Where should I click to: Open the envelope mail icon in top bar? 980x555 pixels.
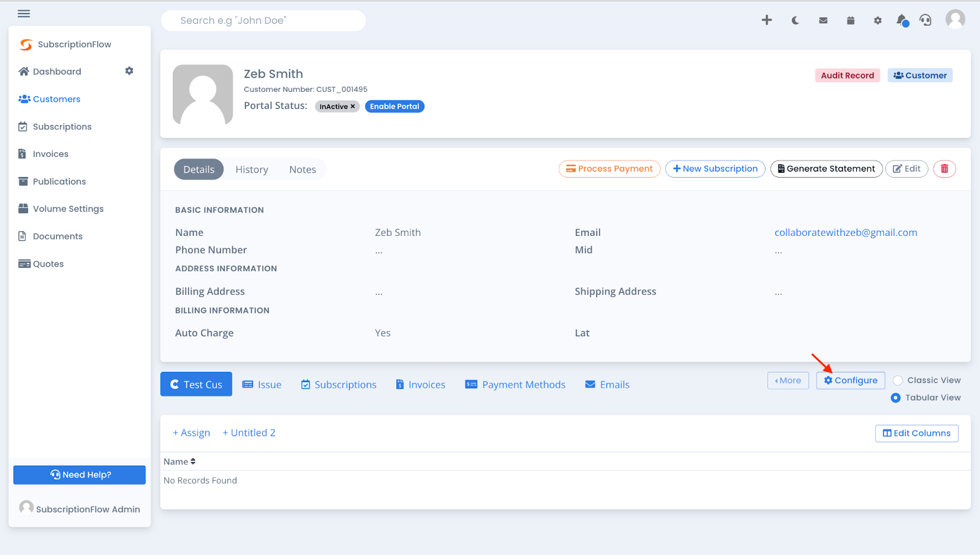pyautogui.click(x=823, y=20)
